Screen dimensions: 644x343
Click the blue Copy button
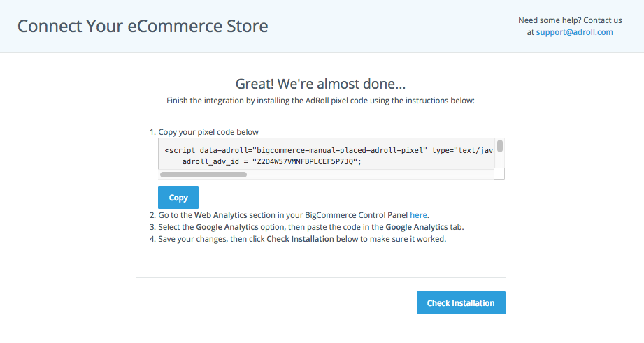(x=178, y=198)
